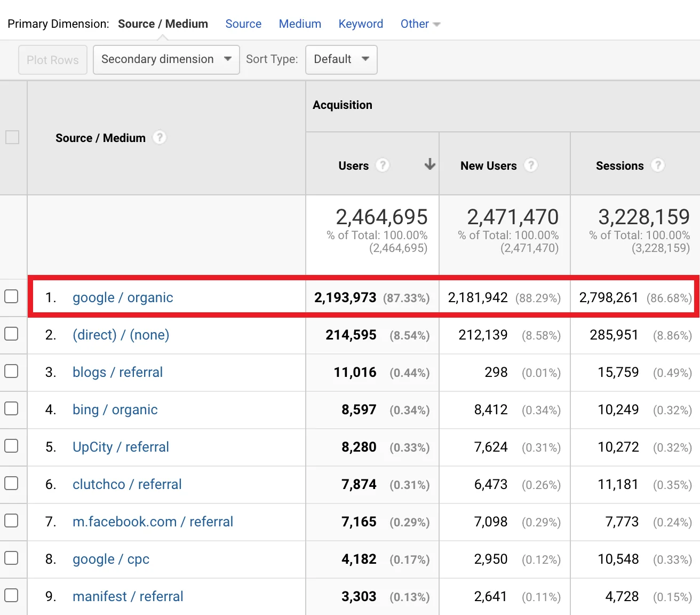Select the checkbox for bing / organic row
Image resolution: width=700 pixels, height=615 pixels.
tap(12, 409)
